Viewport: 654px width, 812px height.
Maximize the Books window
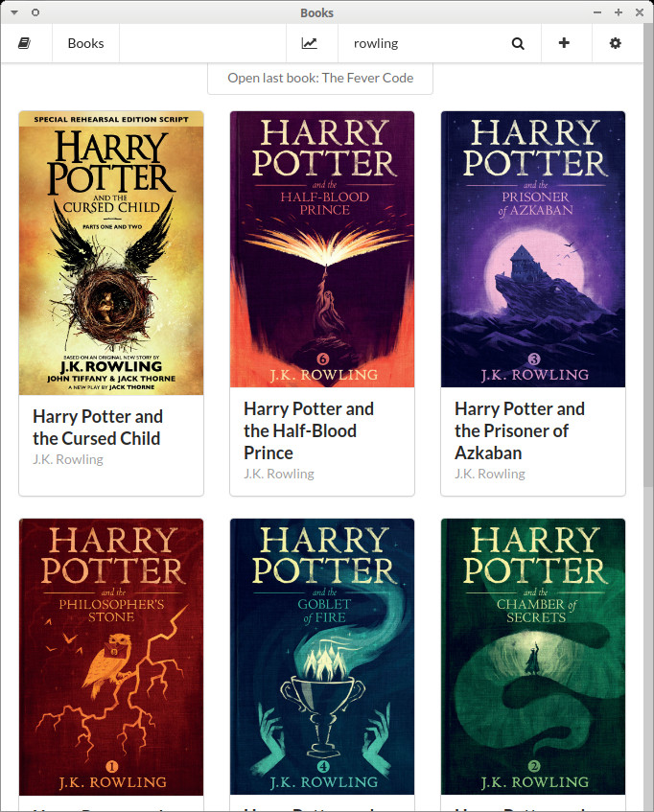coord(619,12)
